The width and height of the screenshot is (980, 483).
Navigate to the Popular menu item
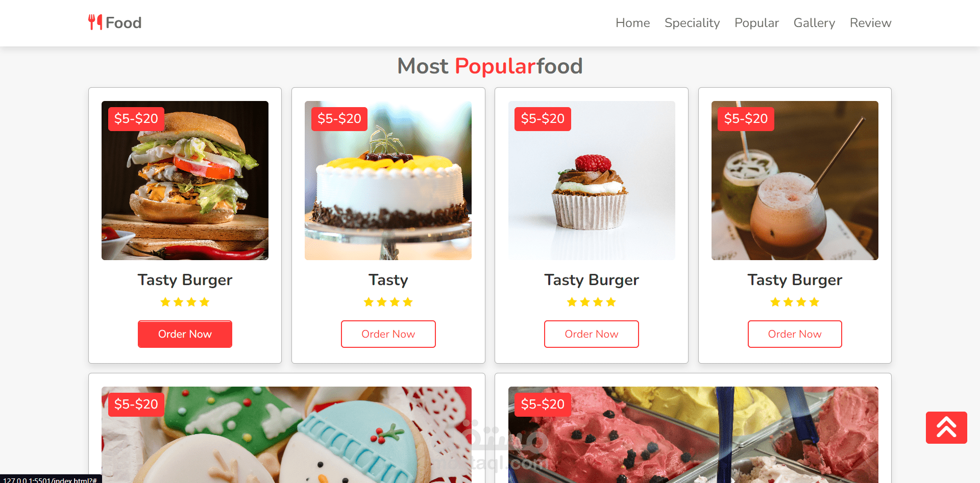[756, 23]
